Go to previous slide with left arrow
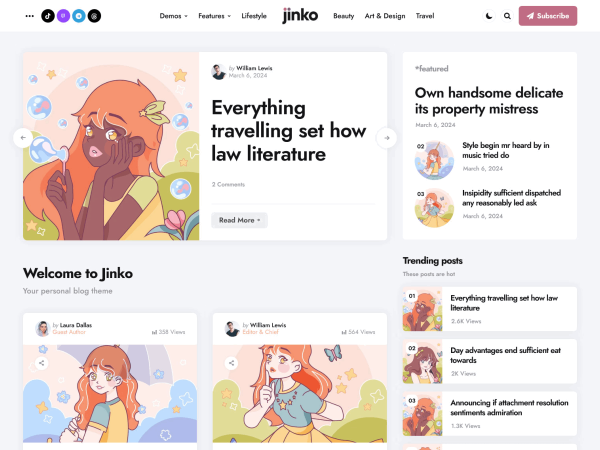600x450 pixels. pyautogui.click(x=23, y=138)
